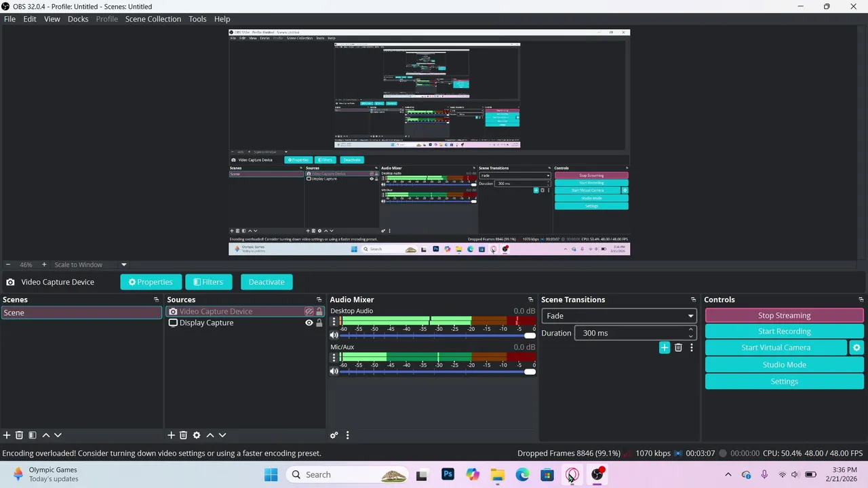Add a new source with the plus icon

(172, 435)
